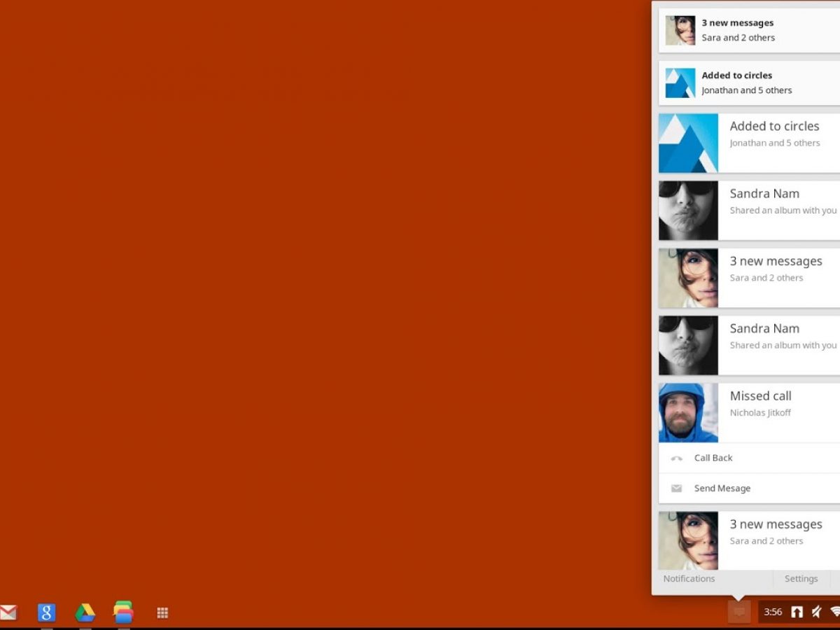This screenshot has height=630, width=840.
Task: Open Settings in notifications footer
Action: (x=801, y=579)
